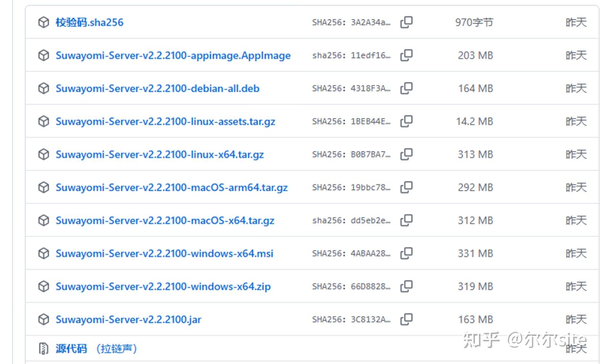The height and width of the screenshot is (364, 602).
Task: Select the sha256: 11edf16… hash text
Action: (x=351, y=55)
